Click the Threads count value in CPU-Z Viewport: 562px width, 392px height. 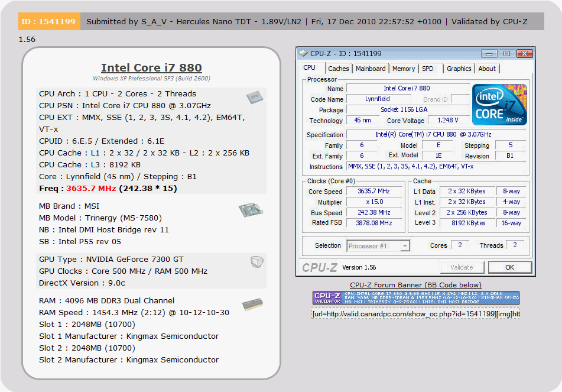click(515, 245)
